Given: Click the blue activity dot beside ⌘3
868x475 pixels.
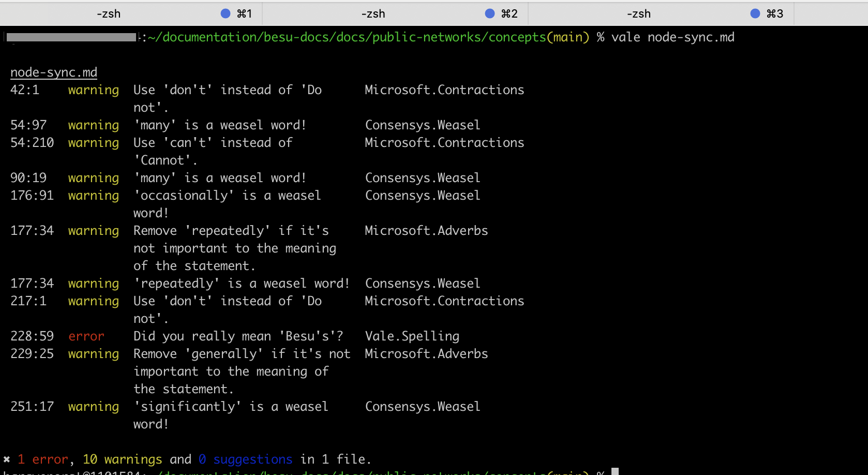Looking at the screenshot, I should 755,14.
